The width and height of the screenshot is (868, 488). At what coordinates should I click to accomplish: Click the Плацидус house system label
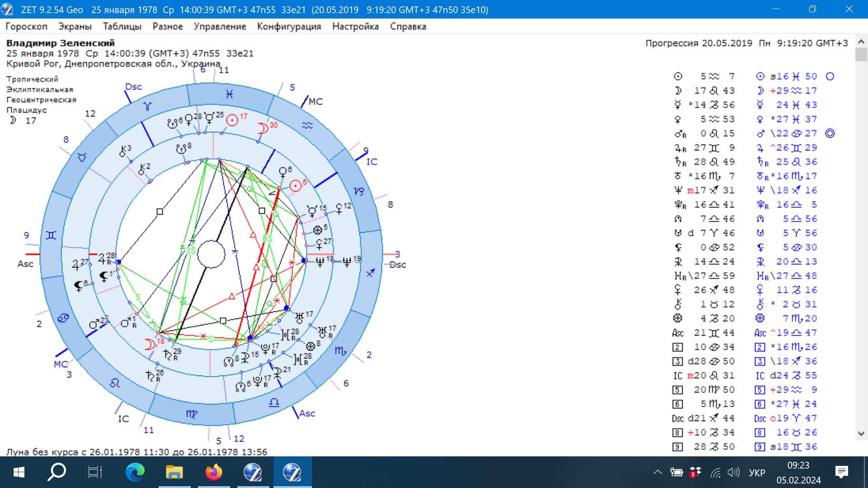tap(26, 110)
